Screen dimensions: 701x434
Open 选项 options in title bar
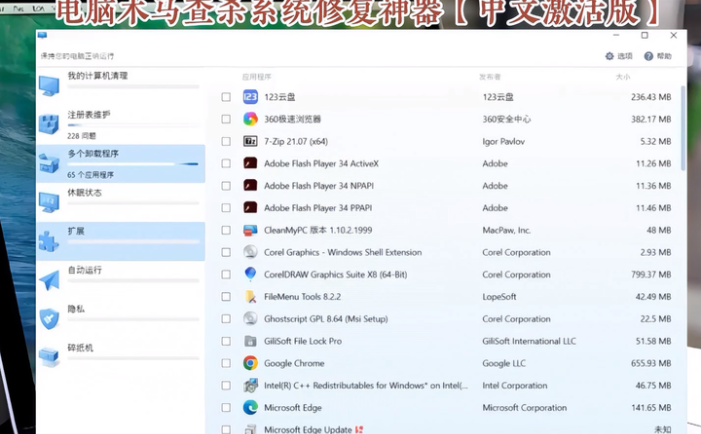click(x=619, y=56)
